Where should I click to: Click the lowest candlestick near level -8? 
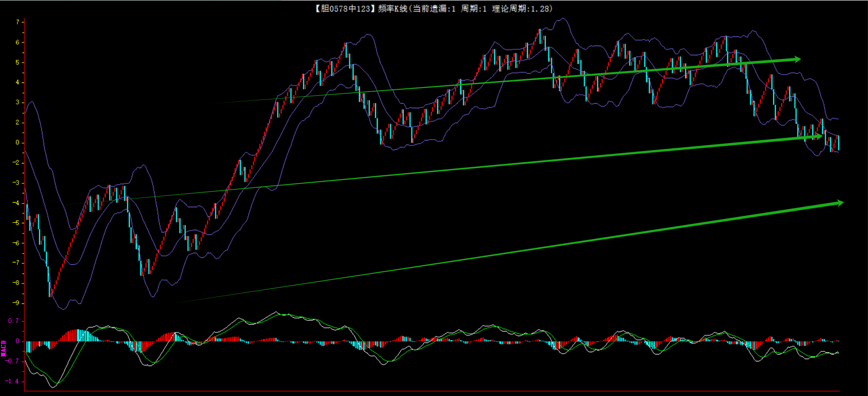click(x=50, y=288)
